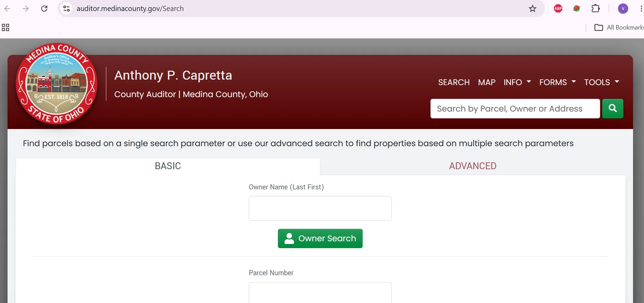The image size is (644, 303).
Task: Open the apps grid shortcut in bookmarks bar
Action: pyautogui.click(x=5, y=27)
